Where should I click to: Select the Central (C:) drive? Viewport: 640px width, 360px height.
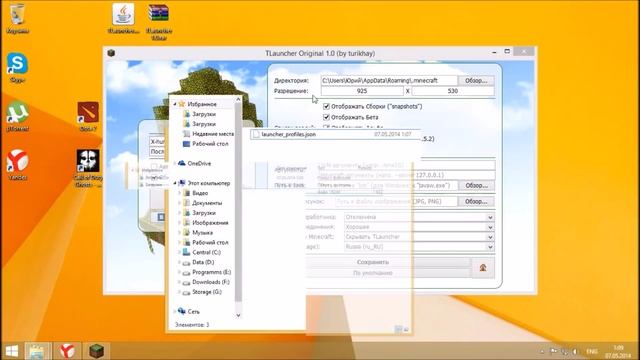(x=206, y=252)
